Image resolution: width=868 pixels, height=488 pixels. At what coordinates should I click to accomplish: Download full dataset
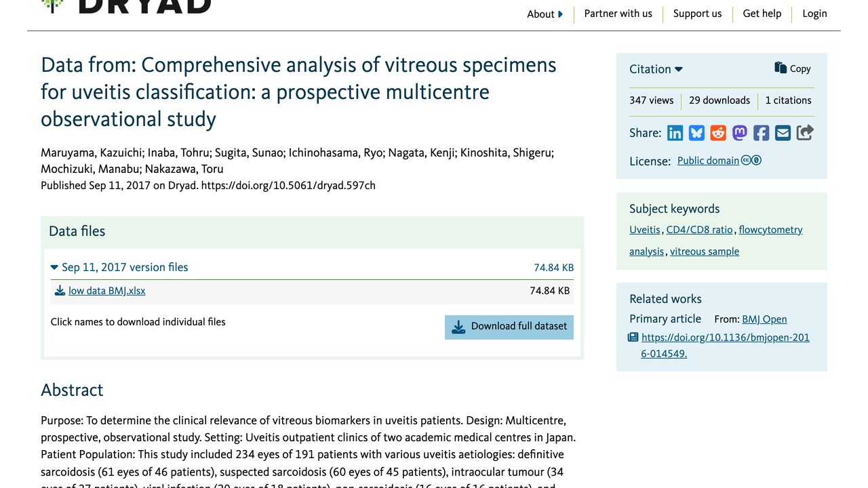point(509,327)
